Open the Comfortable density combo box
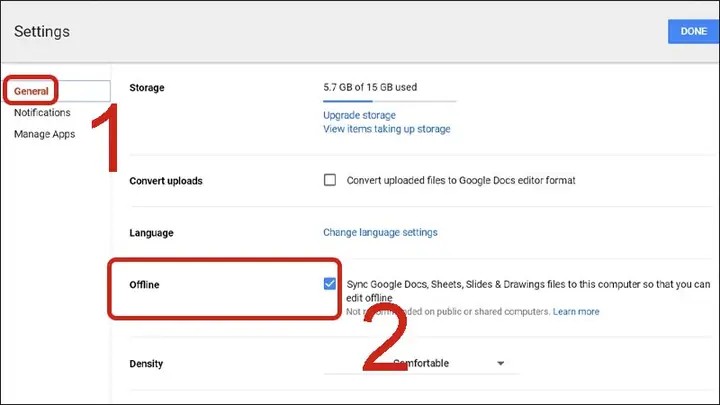 pos(421,364)
